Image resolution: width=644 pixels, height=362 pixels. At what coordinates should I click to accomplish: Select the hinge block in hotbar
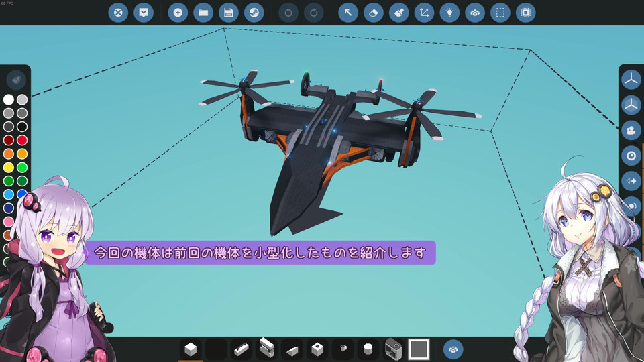(266, 348)
